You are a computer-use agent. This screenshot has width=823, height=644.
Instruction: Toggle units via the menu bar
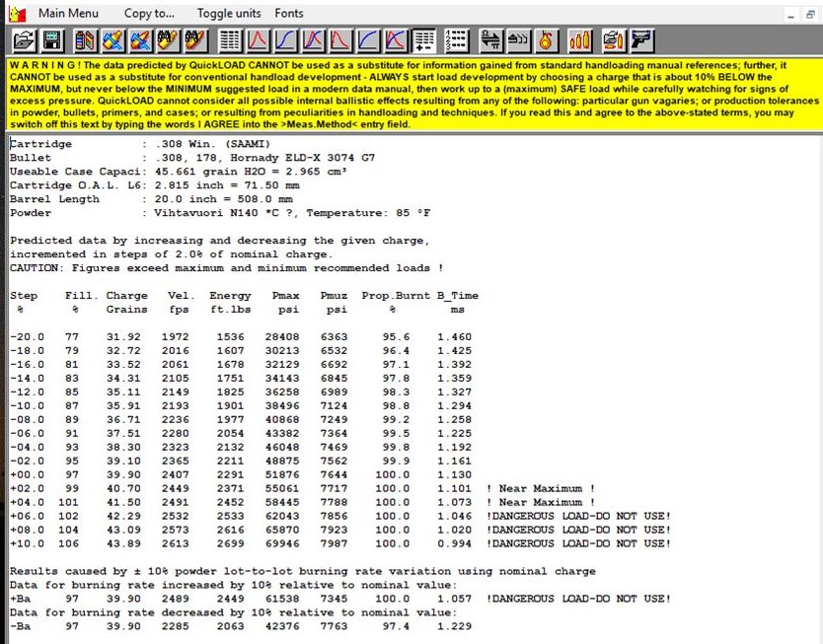(x=229, y=14)
